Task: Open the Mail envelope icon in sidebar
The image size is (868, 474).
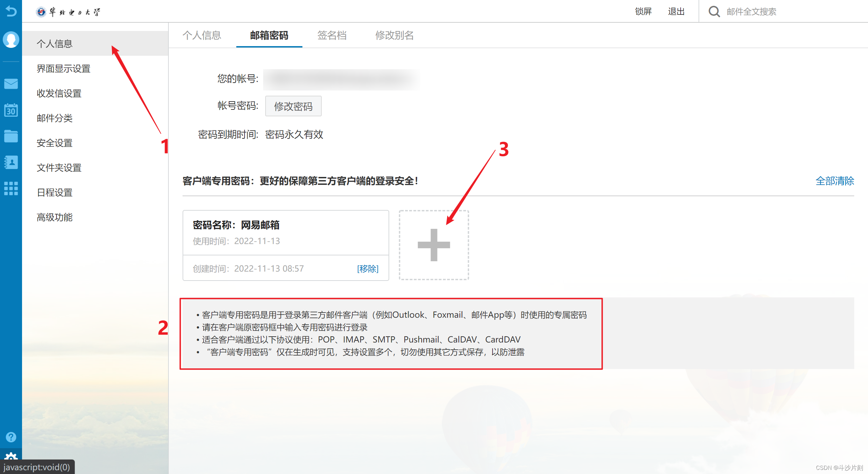Action: pyautogui.click(x=11, y=84)
